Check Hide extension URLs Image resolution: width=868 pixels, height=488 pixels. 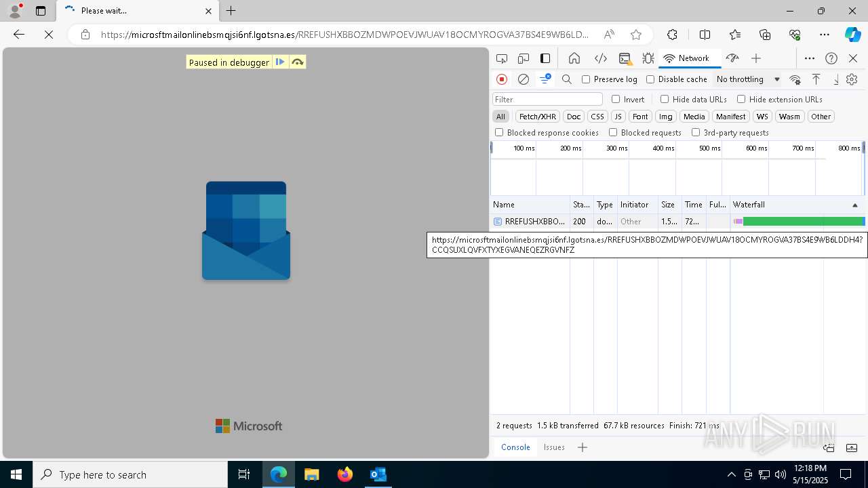point(741,99)
